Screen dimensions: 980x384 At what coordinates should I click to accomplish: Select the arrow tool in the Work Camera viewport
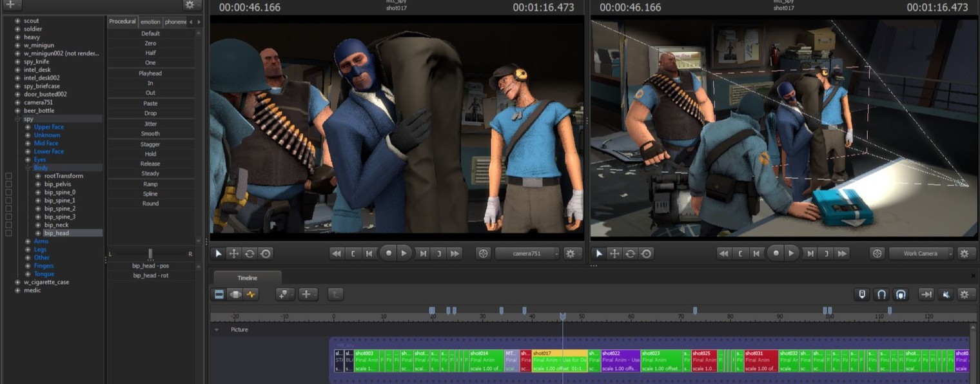599,254
